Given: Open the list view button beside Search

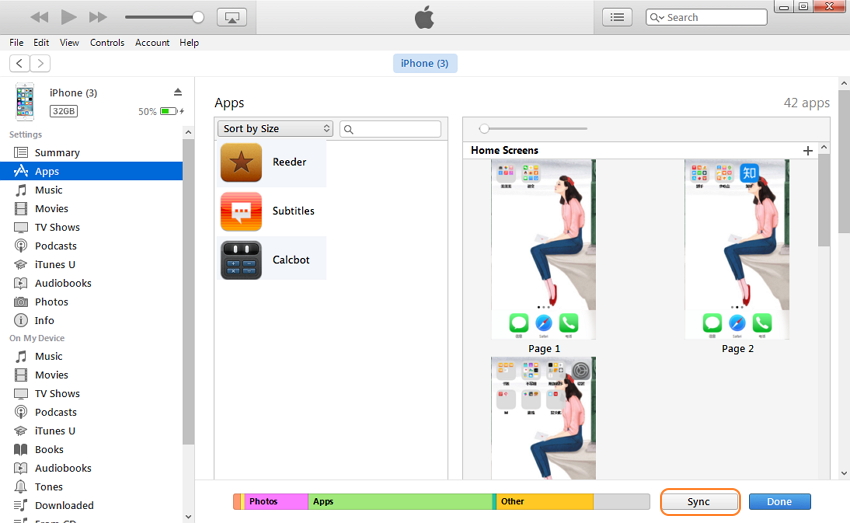Looking at the screenshot, I should pyautogui.click(x=617, y=17).
